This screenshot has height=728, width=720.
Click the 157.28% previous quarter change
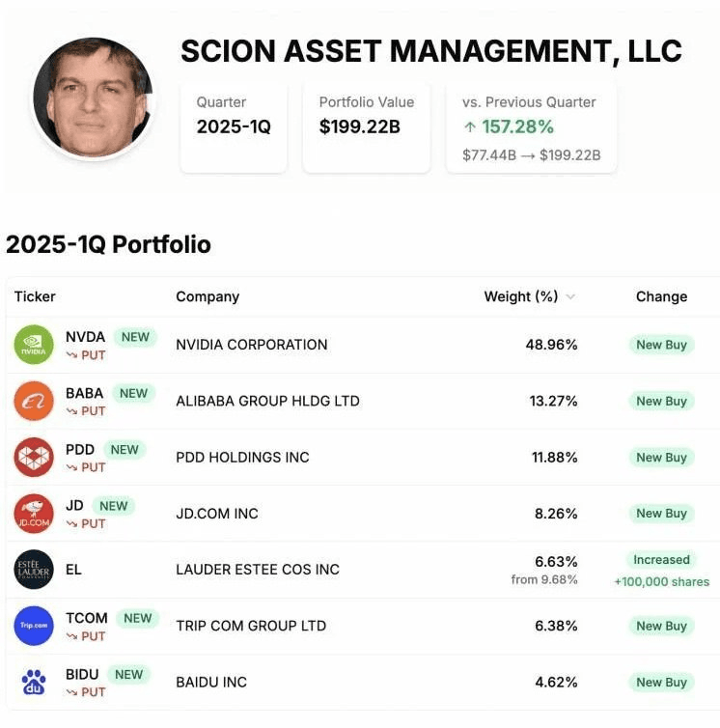pos(517,126)
